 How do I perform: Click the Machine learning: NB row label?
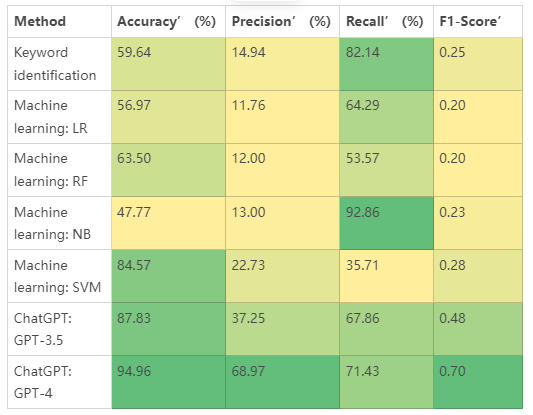tap(59, 223)
